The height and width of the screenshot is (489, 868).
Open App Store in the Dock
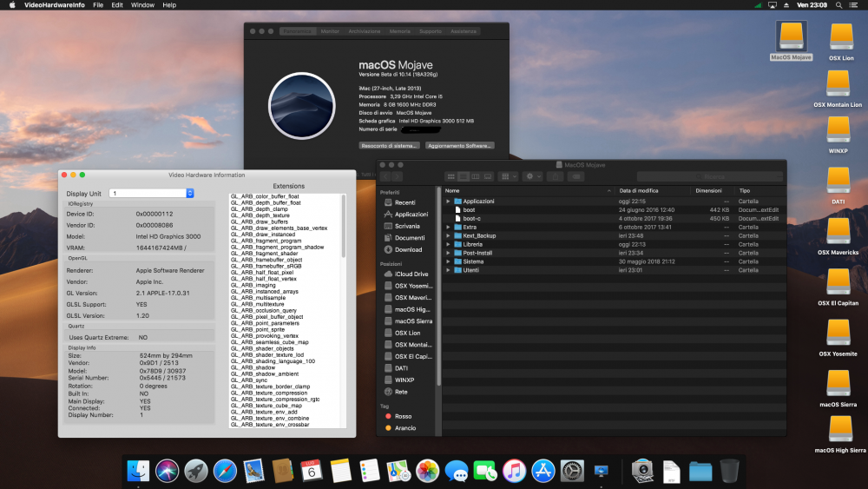pos(543,471)
